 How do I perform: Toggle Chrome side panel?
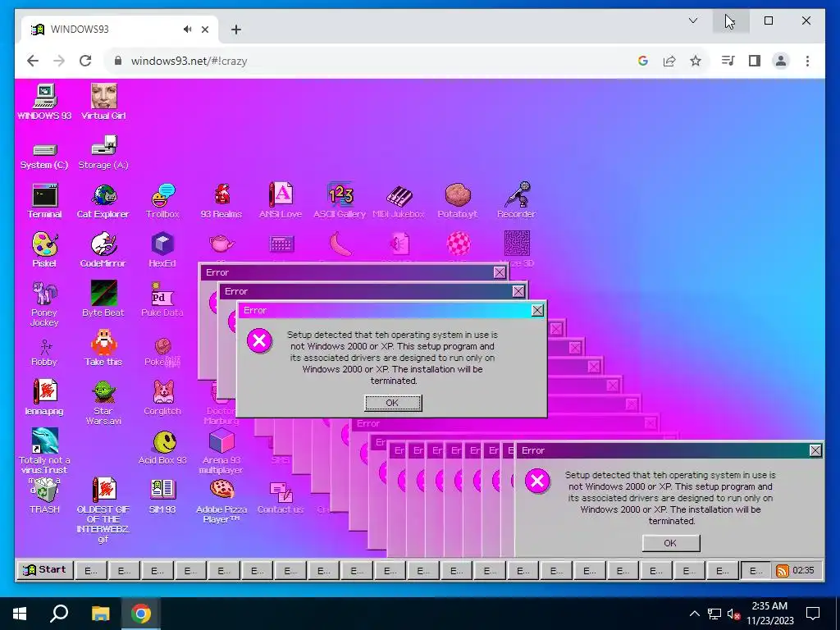[x=755, y=61]
